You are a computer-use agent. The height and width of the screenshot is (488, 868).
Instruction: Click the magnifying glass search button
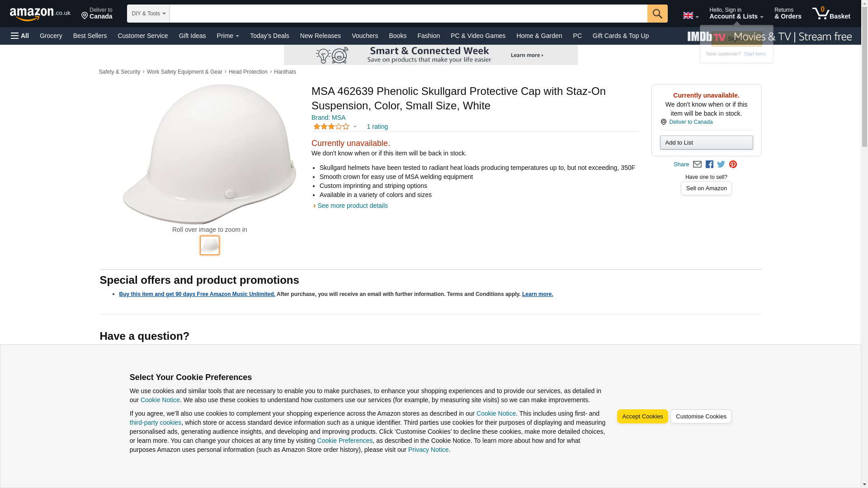(x=657, y=14)
